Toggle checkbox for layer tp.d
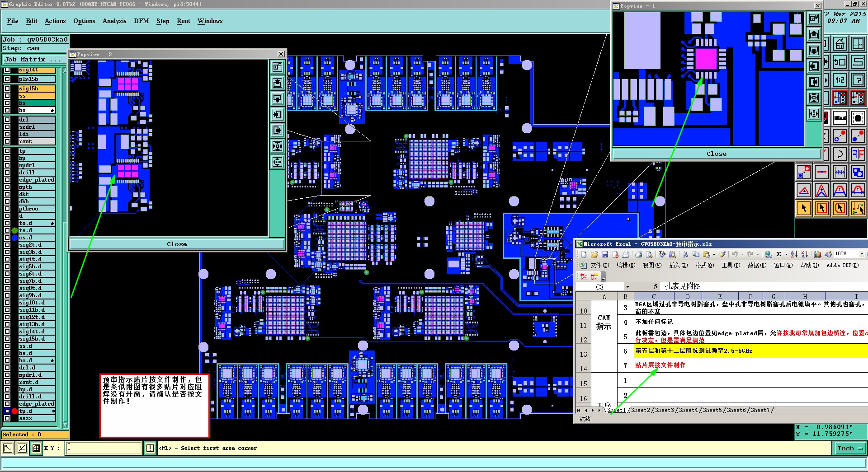Viewport: 868px width, 472px height. (x=7, y=411)
